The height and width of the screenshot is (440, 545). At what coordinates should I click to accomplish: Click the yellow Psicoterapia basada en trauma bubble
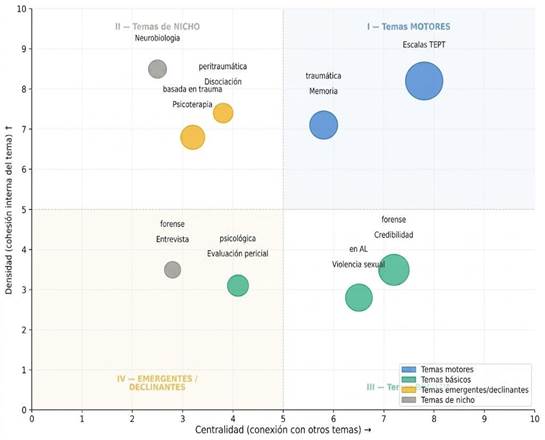[x=193, y=137]
